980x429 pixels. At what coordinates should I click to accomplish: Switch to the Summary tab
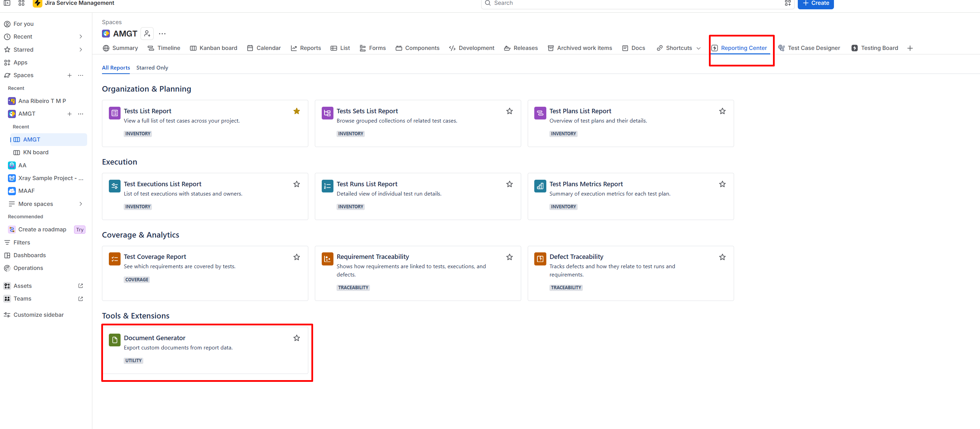point(120,48)
